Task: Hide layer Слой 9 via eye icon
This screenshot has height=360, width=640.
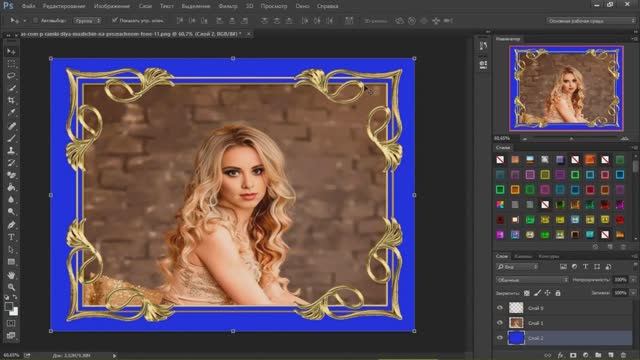Action: 500,308
